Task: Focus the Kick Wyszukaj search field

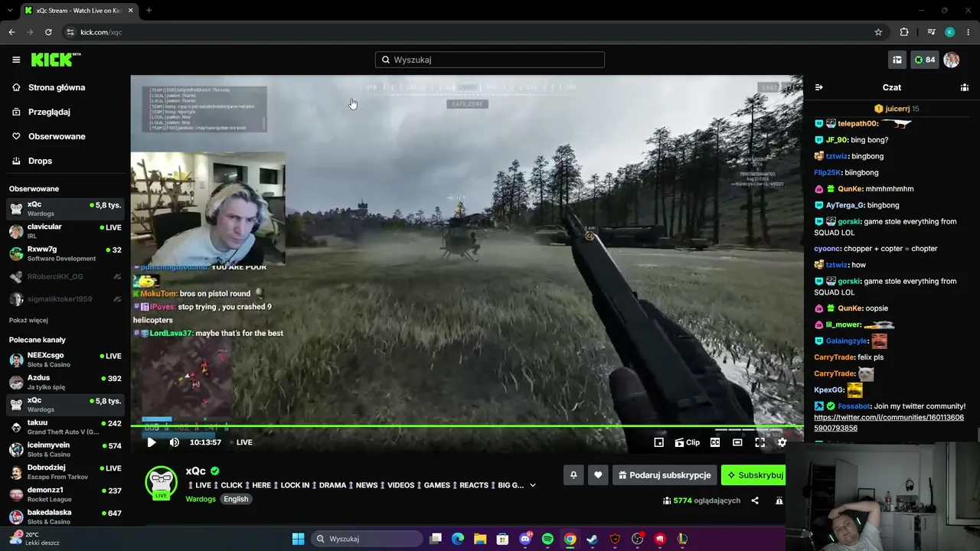Action: tap(490, 60)
